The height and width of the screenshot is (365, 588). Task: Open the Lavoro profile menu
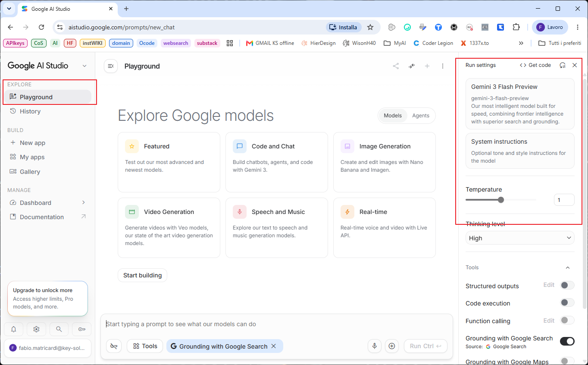coord(550,27)
